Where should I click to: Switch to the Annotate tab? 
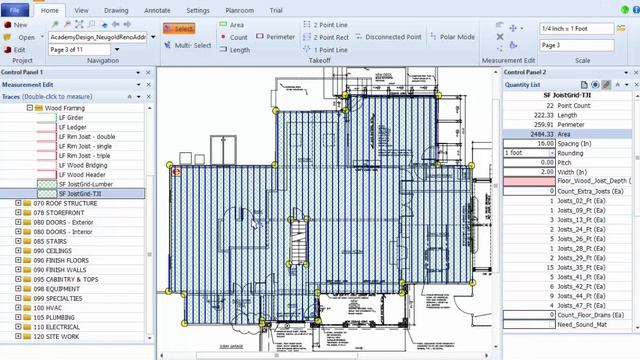point(157,10)
